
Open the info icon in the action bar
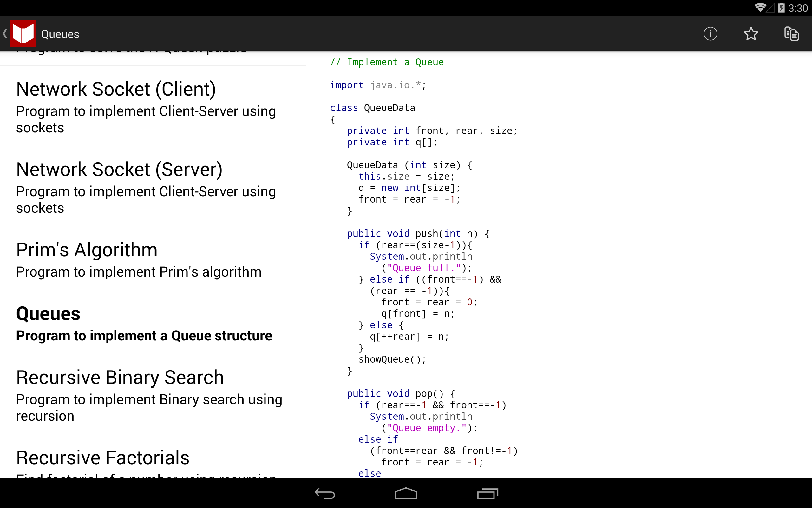[x=710, y=34]
